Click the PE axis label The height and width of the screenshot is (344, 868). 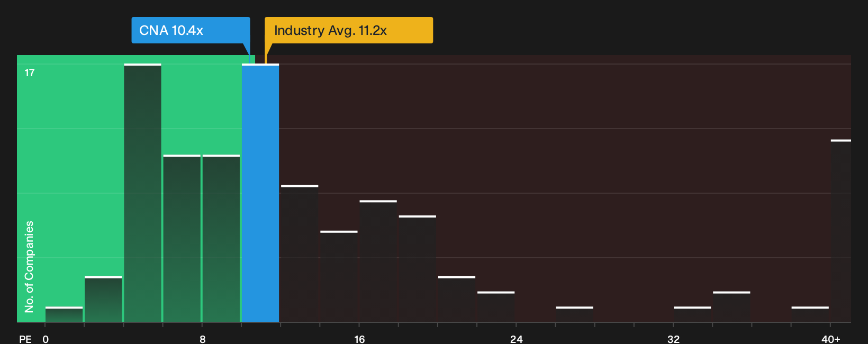click(x=25, y=339)
